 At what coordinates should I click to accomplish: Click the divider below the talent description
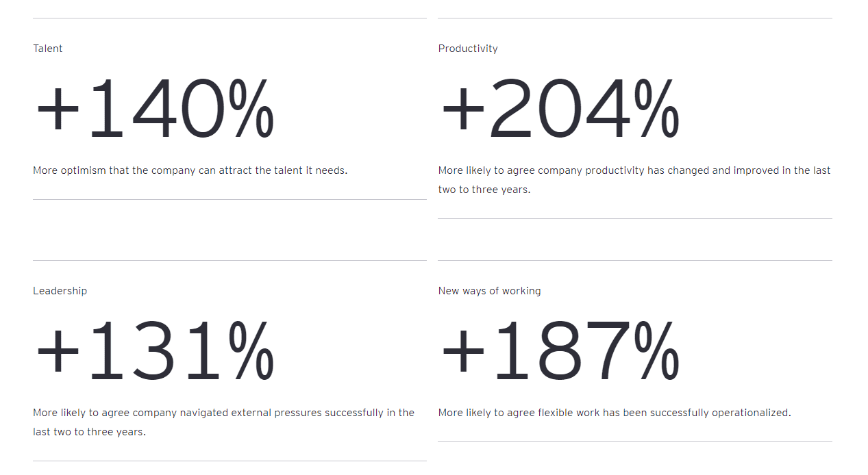point(230,200)
